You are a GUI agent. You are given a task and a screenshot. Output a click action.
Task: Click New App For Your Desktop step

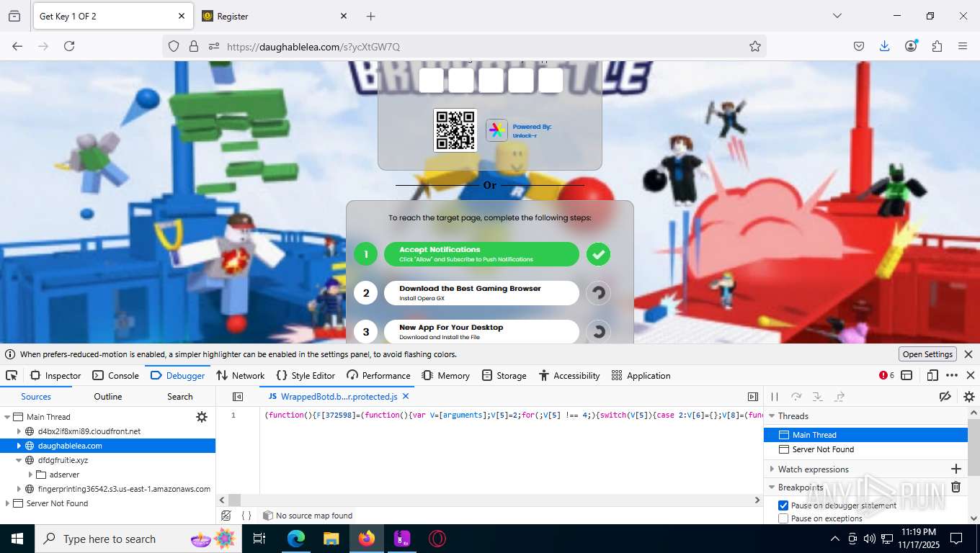point(481,332)
